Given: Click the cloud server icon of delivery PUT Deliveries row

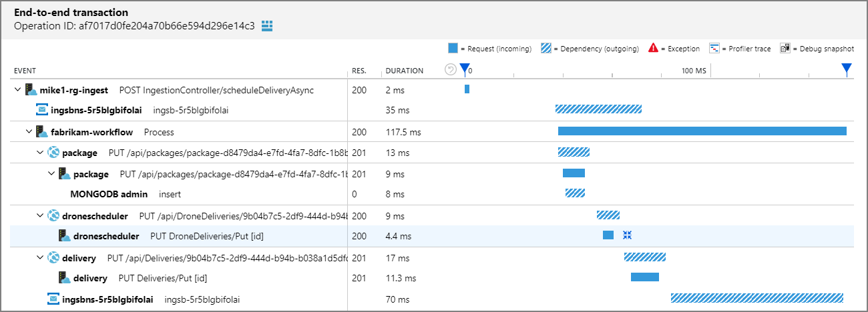Looking at the screenshot, I should 64,277.
